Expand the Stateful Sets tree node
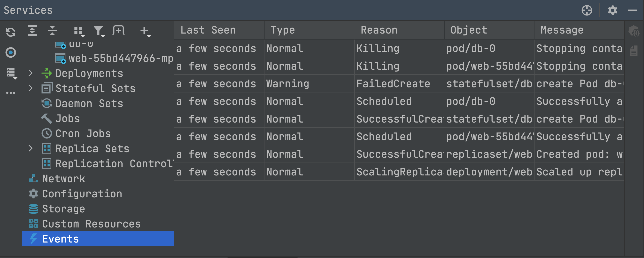This screenshot has width=644, height=258. (x=31, y=88)
